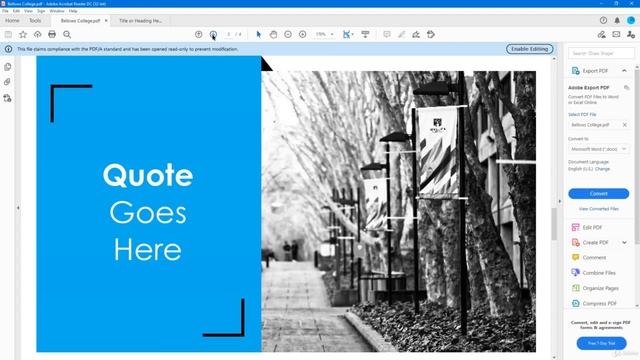Zoom in with the plus icon
The image size is (640, 360).
pyautogui.click(x=302, y=35)
